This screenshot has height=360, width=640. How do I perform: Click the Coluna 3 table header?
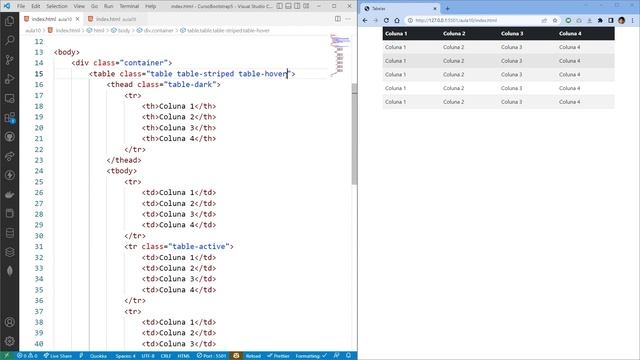[512, 33]
